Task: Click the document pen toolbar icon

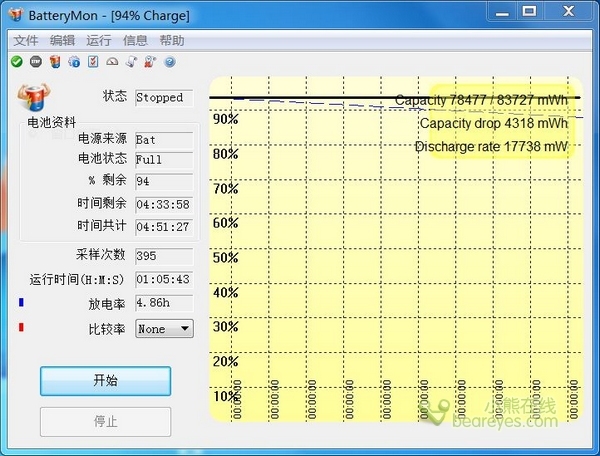Action: (131, 62)
